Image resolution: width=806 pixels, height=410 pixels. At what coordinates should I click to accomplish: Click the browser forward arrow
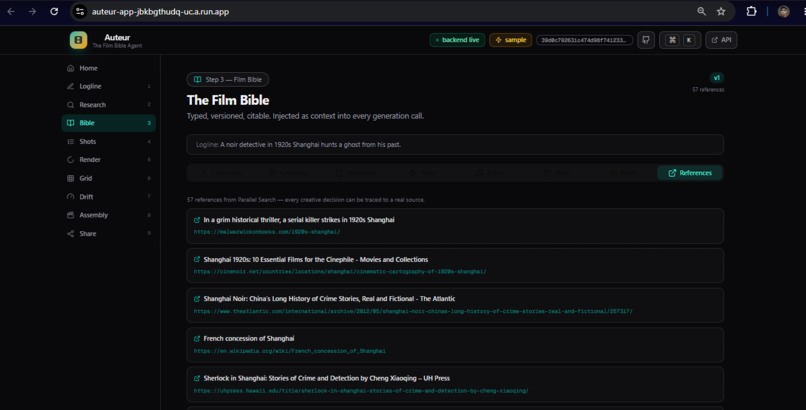(32, 11)
